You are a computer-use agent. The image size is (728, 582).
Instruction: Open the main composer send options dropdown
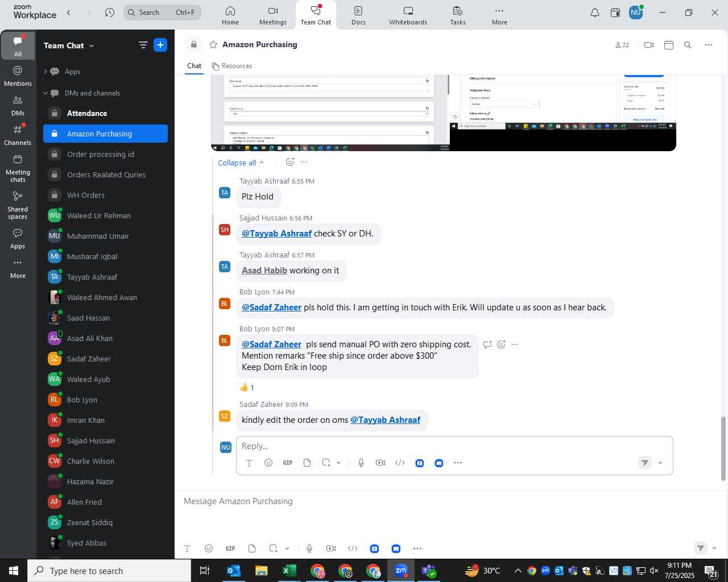pos(714,548)
